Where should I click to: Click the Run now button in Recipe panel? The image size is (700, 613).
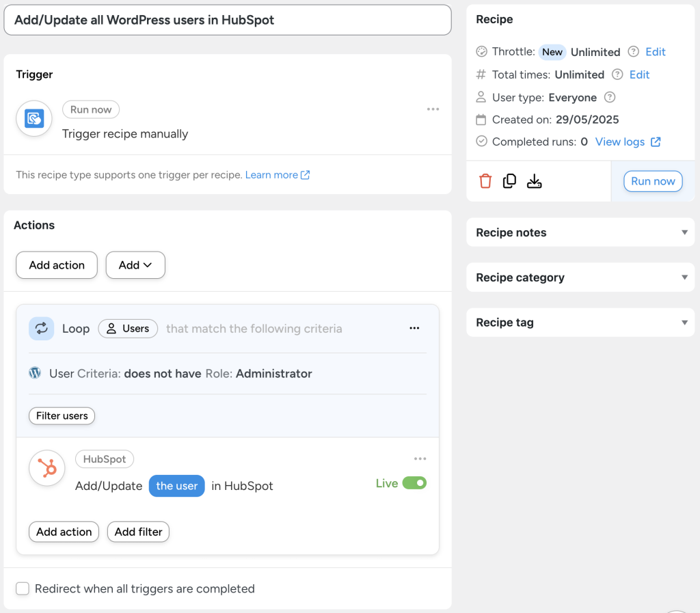(652, 181)
